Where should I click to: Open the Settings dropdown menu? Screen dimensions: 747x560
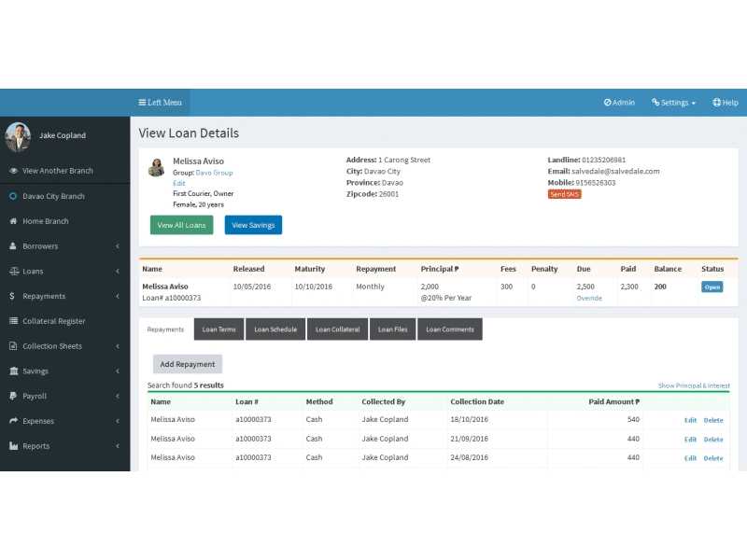point(673,103)
